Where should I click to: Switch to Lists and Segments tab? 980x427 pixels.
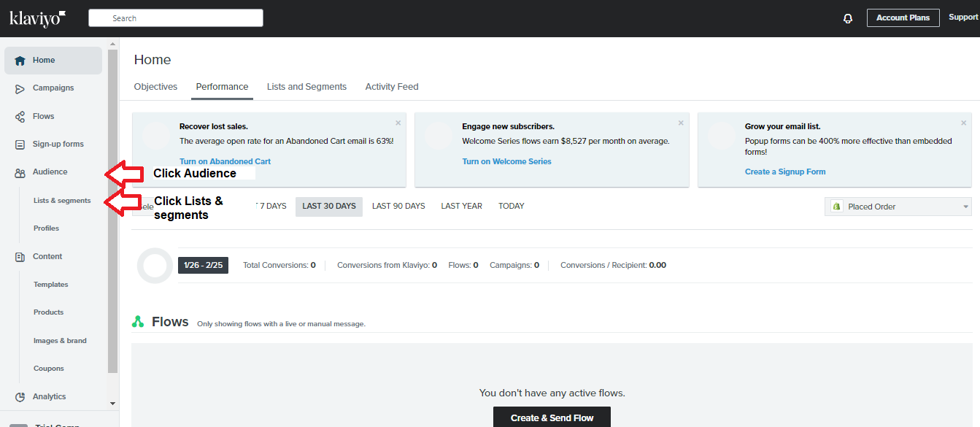[x=306, y=86]
